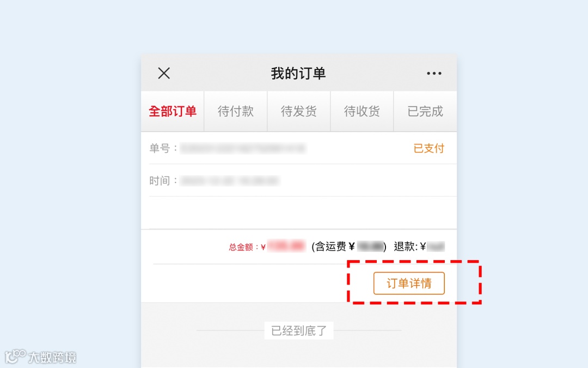Click the blurred order number after 单号
The width and height of the screenshot is (588, 368).
pos(243,148)
